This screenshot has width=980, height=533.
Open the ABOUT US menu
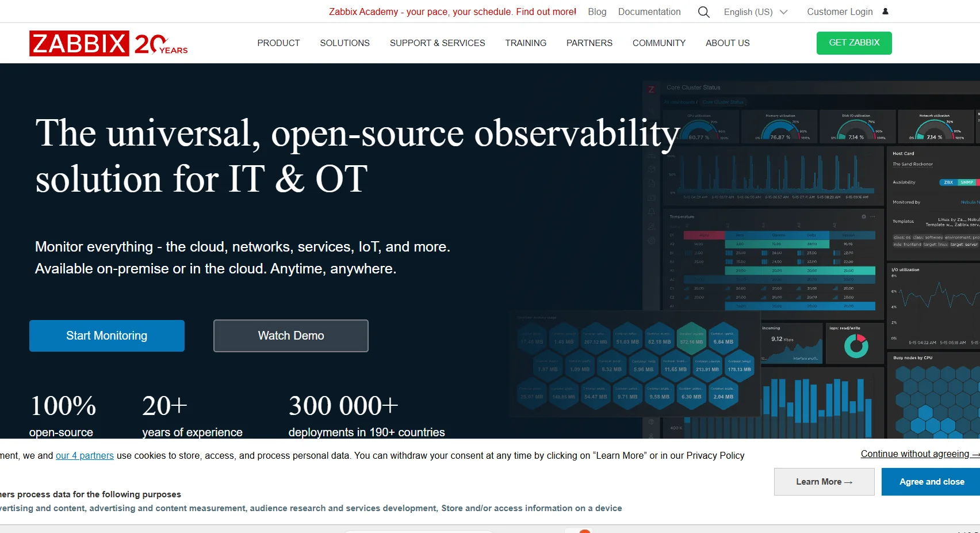[x=728, y=43]
